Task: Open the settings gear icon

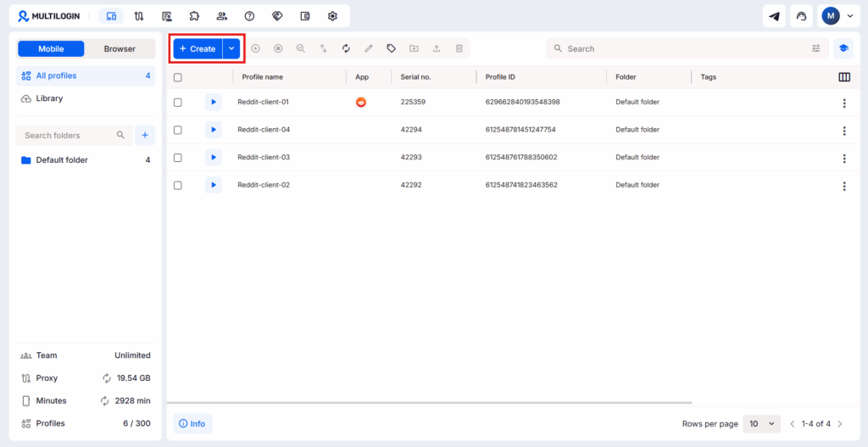Action: [x=332, y=16]
